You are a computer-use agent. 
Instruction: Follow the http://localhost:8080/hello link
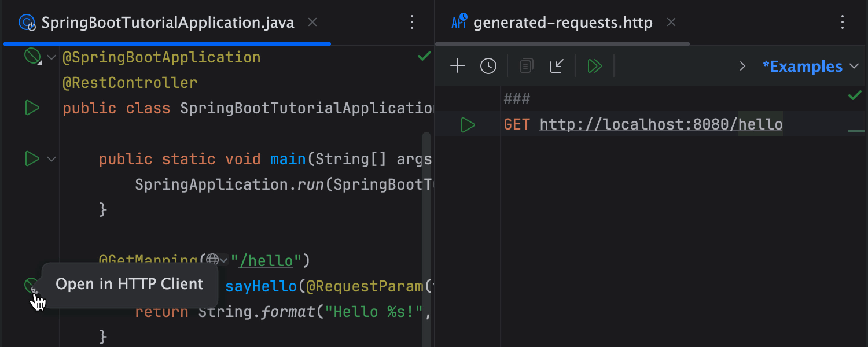660,124
